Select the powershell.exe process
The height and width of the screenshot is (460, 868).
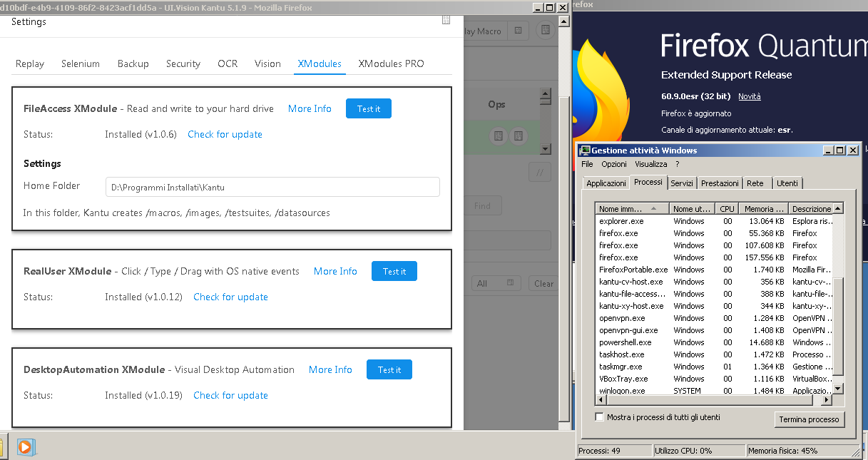(x=715, y=342)
